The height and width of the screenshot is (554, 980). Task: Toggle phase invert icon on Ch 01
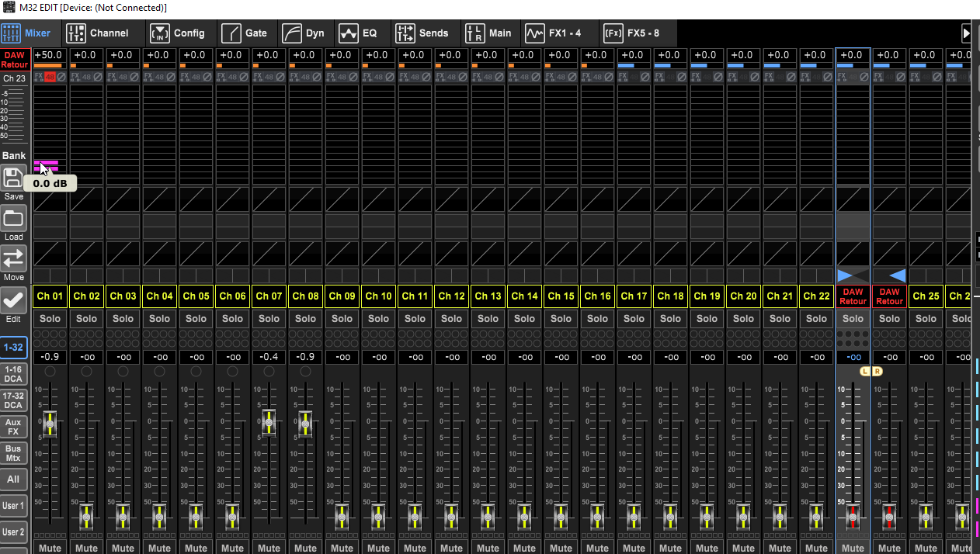click(61, 77)
